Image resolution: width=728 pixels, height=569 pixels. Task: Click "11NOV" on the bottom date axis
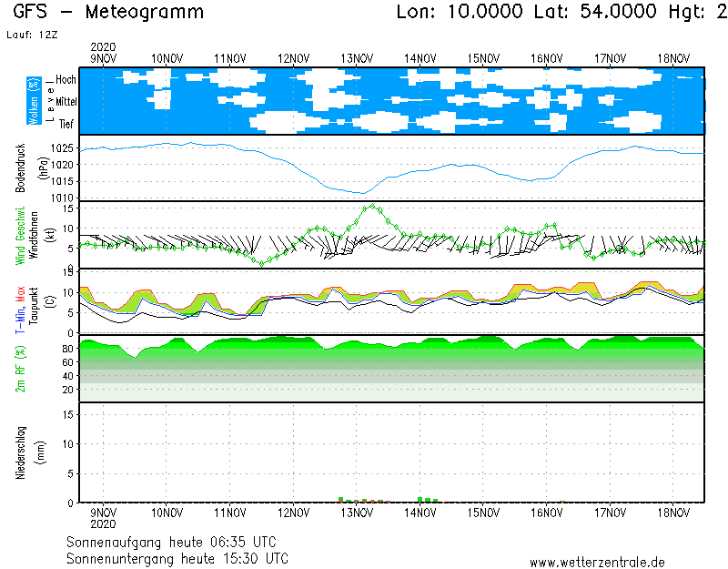click(x=230, y=513)
